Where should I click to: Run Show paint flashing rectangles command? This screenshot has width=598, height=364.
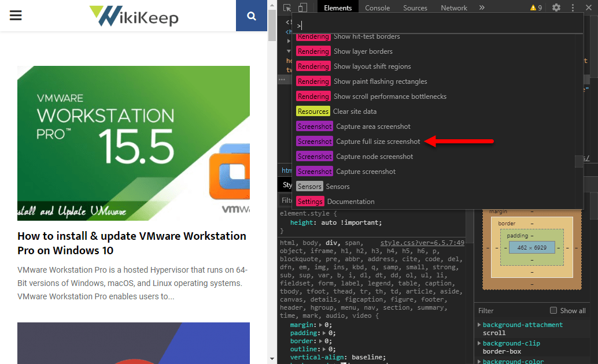point(438,81)
